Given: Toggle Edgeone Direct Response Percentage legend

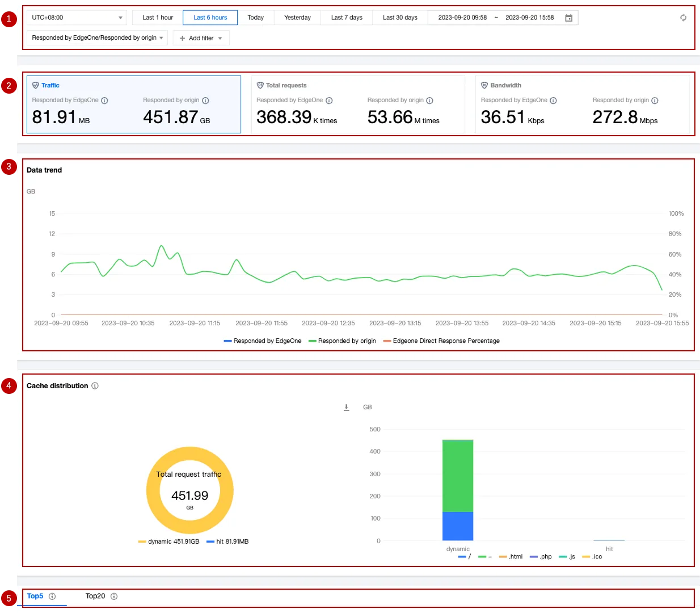Looking at the screenshot, I should pos(441,341).
